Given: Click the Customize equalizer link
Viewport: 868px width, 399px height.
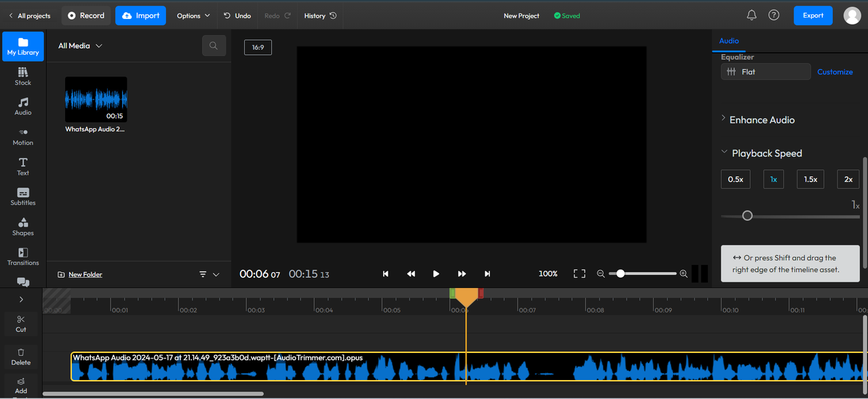Looking at the screenshot, I should click(835, 72).
